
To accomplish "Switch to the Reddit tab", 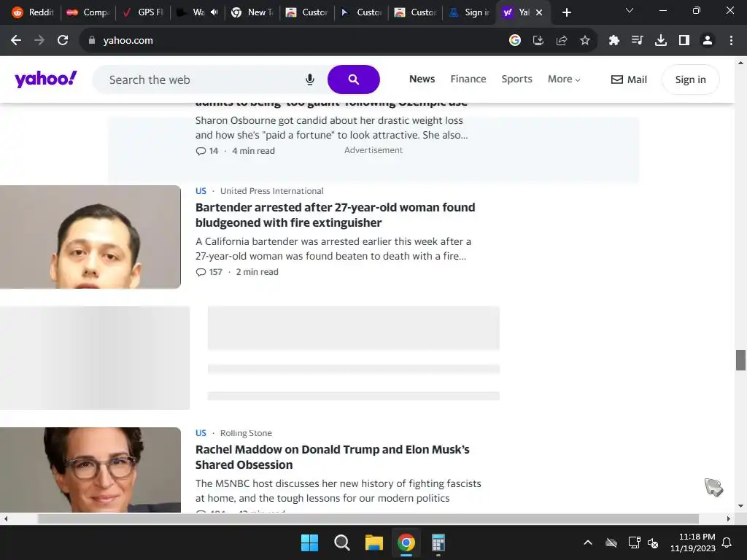I will click(33, 12).
